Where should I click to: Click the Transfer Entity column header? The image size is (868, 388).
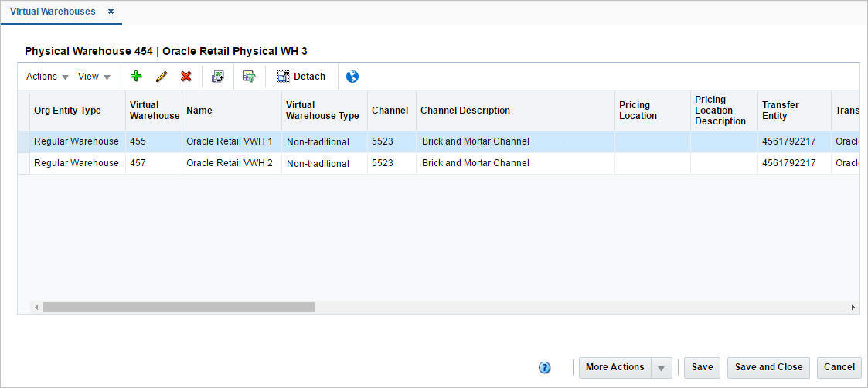(795, 111)
